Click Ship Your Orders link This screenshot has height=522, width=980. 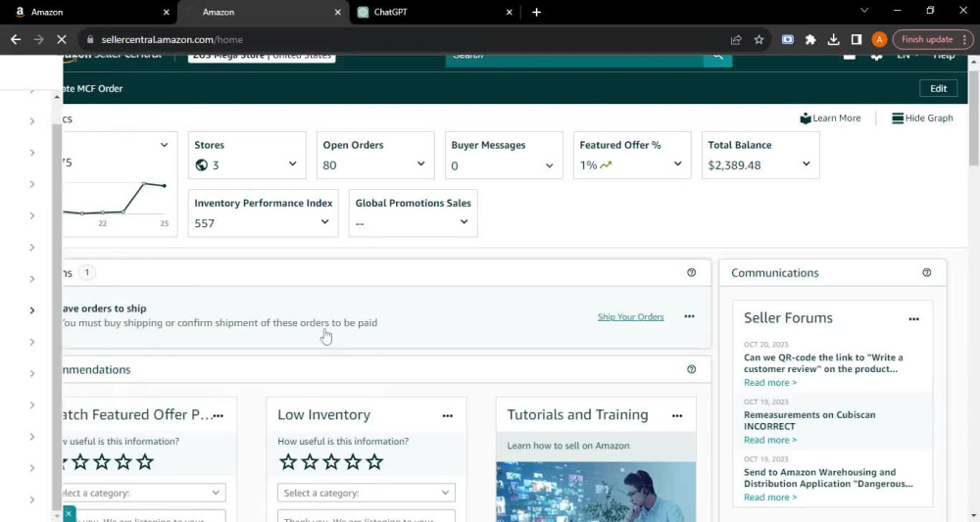630,316
